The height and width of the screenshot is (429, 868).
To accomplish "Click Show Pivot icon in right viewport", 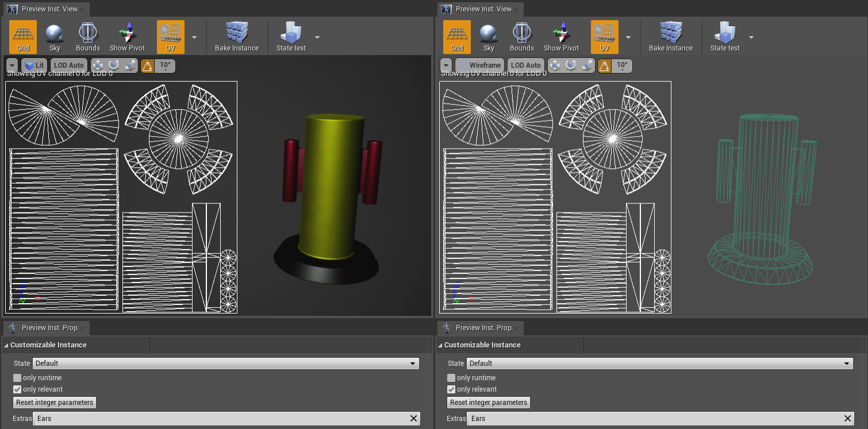I will pyautogui.click(x=561, y=37).
